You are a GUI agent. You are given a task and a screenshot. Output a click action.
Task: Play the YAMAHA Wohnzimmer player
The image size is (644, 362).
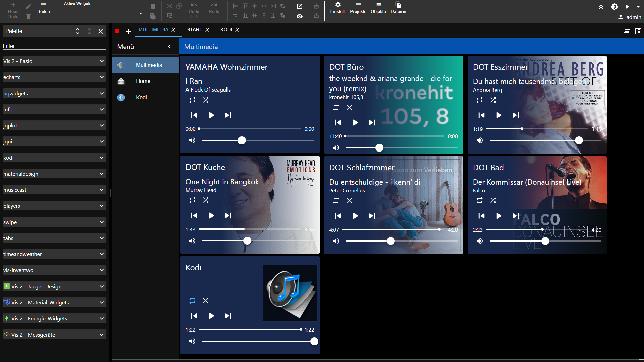pyautogui.click(x=211, y=115)
